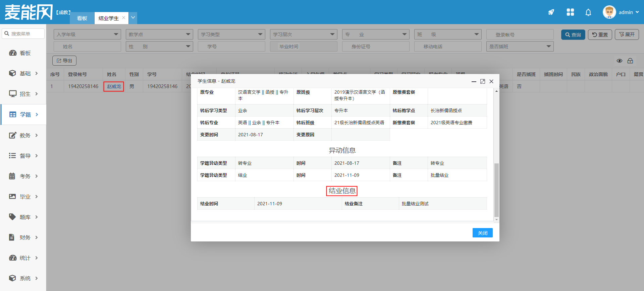Image resolution: width=644 pixels, height=291 pixels.
Task: Open the four-square apps grid icon
Action: [x=570, y=12]
